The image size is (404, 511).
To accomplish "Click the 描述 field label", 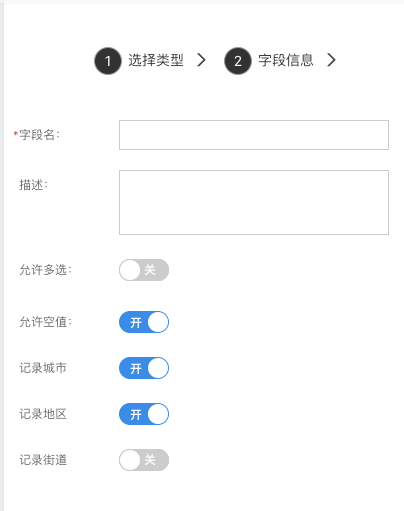I will pos(34,185).
